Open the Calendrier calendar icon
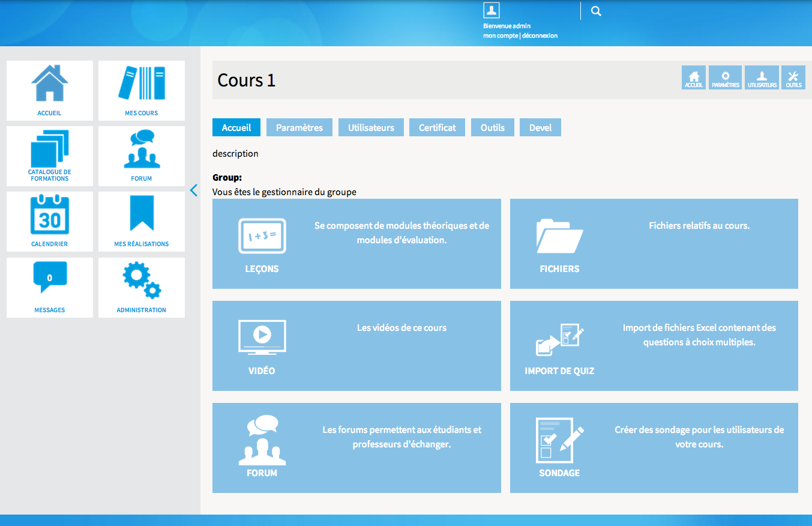 49,216
